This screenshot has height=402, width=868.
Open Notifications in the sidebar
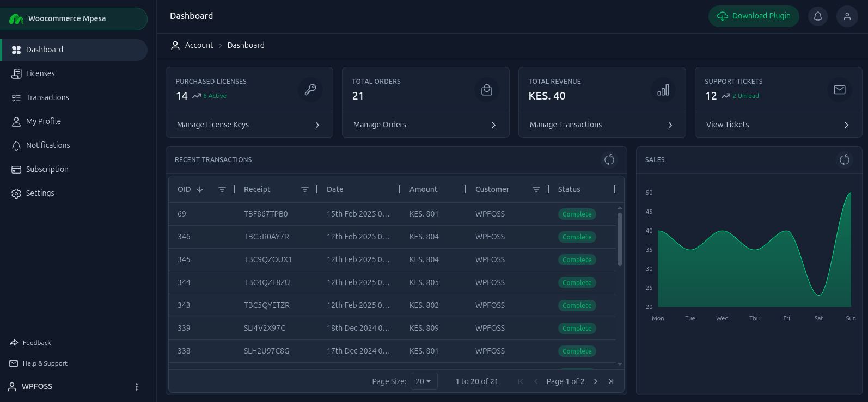pyautogui.click(x=74, y=145)
